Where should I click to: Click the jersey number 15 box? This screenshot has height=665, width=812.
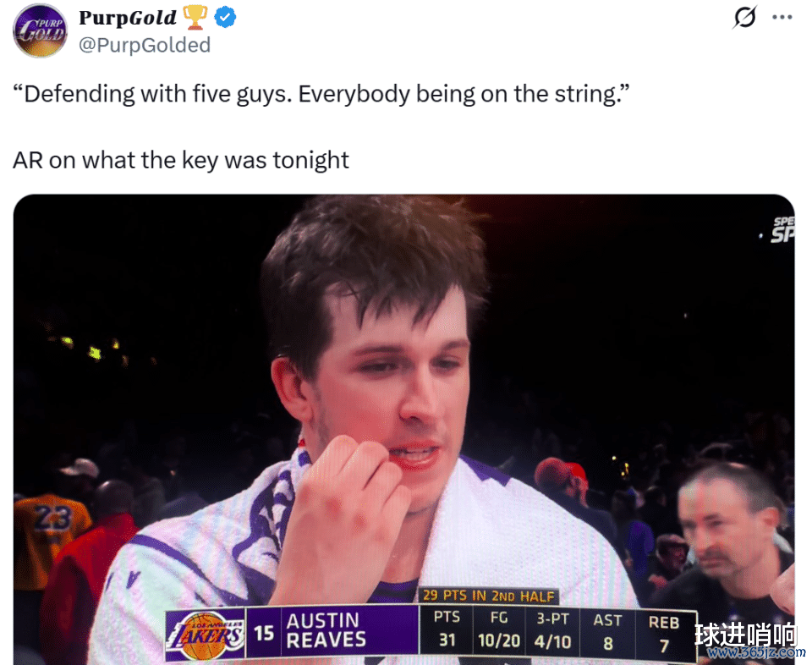click(264, 632)
